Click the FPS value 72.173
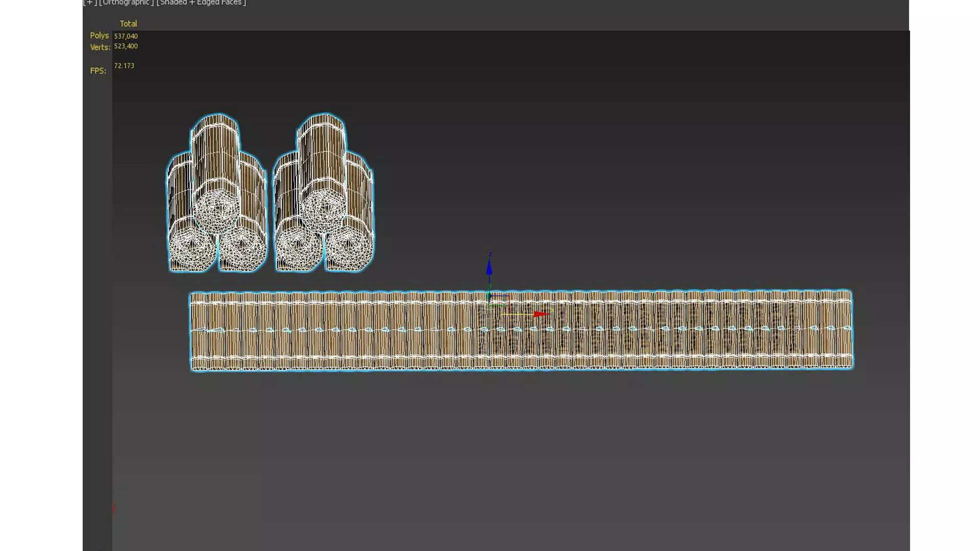 coord(124,66)
